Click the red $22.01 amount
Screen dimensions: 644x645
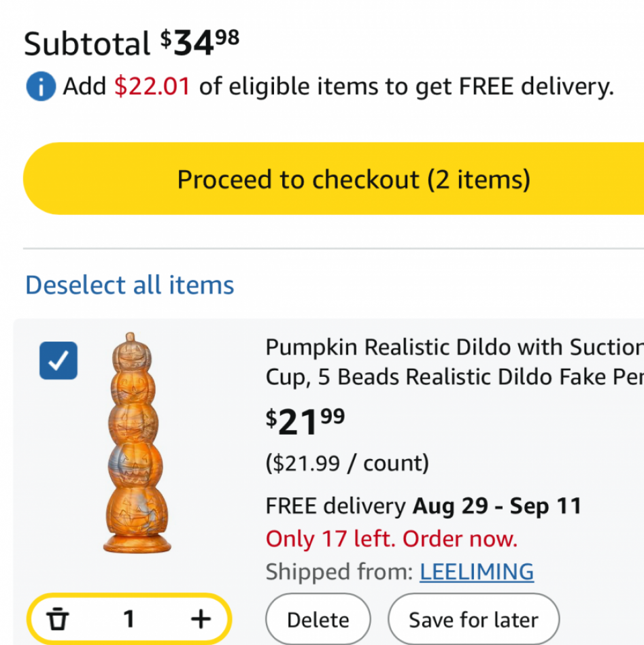(x=152, y=86)
